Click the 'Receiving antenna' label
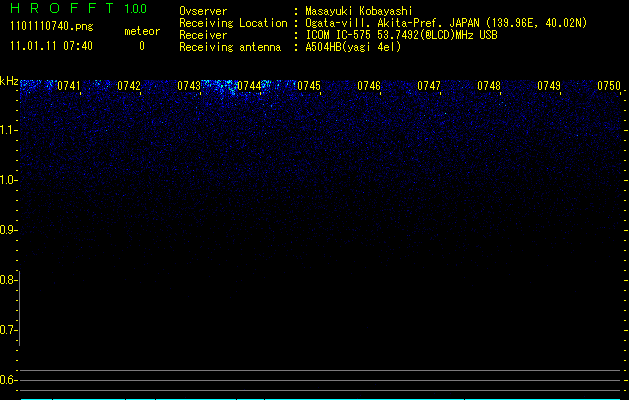Image resolution: width=629 pixels, height=400 pixels. coord(230,47)
